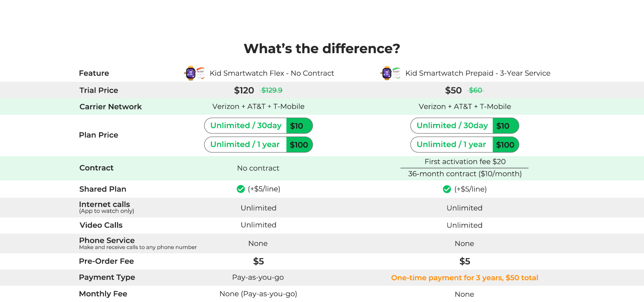Click the Kid Smartwatch Flex product thumbnail
Screen dimensions: 644x302
[x=194, y=73]
